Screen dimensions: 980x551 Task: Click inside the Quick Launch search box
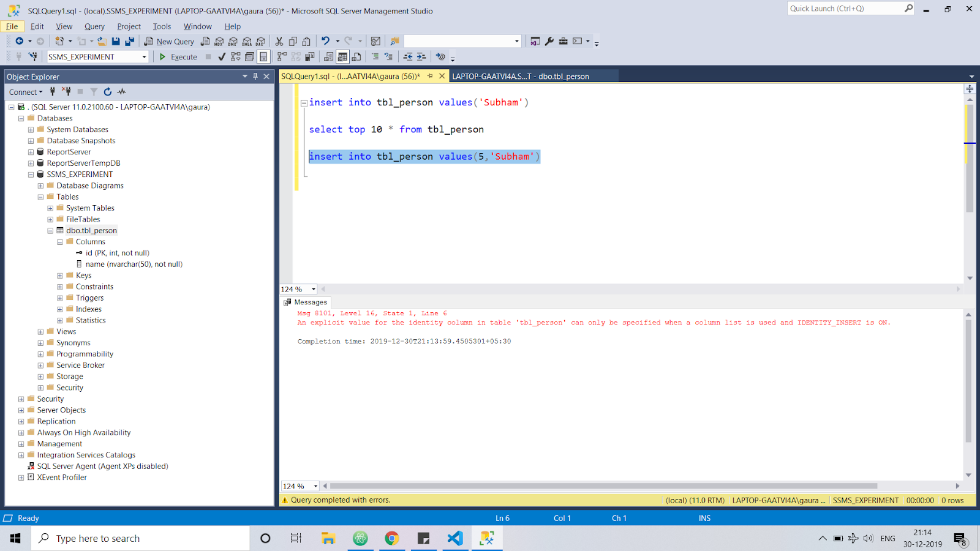tap(845, 8)
